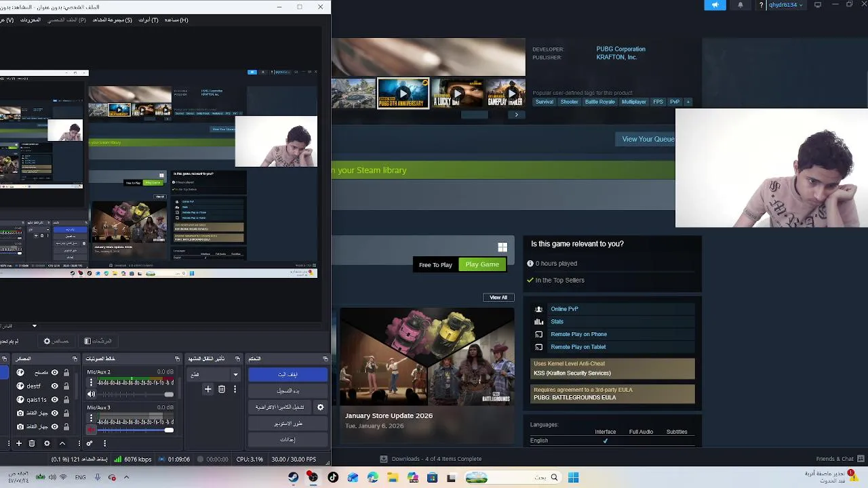The height and width of the screenshot is (488, 868).
Task: Lock the qais11s source
Action: (x=66, y=399)
